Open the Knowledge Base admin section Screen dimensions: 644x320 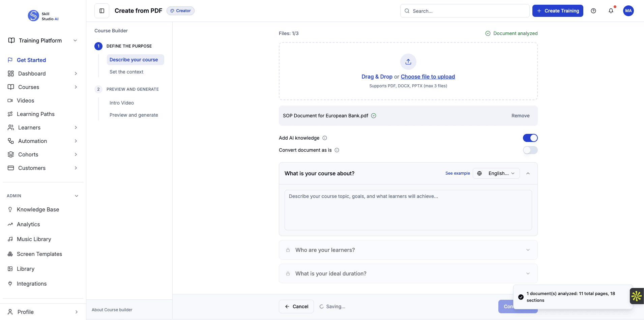38,209
